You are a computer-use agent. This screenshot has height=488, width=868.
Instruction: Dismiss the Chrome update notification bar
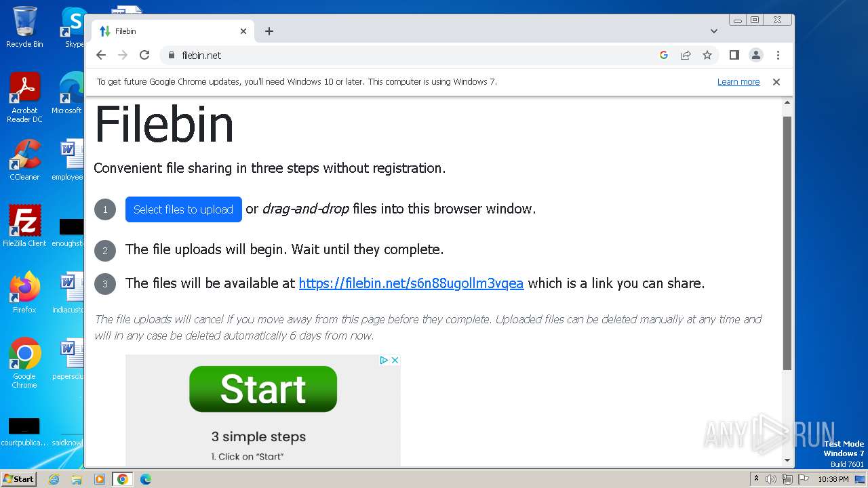(776, 82)
